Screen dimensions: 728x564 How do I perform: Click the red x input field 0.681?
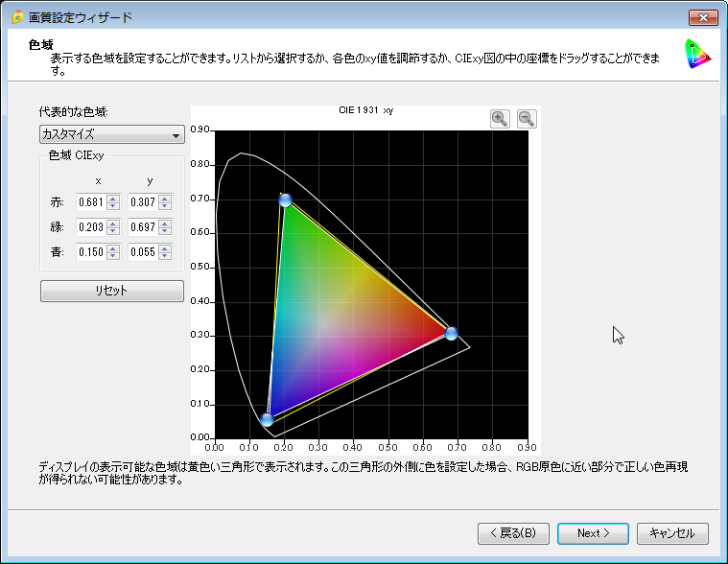[x=91, y=202]
